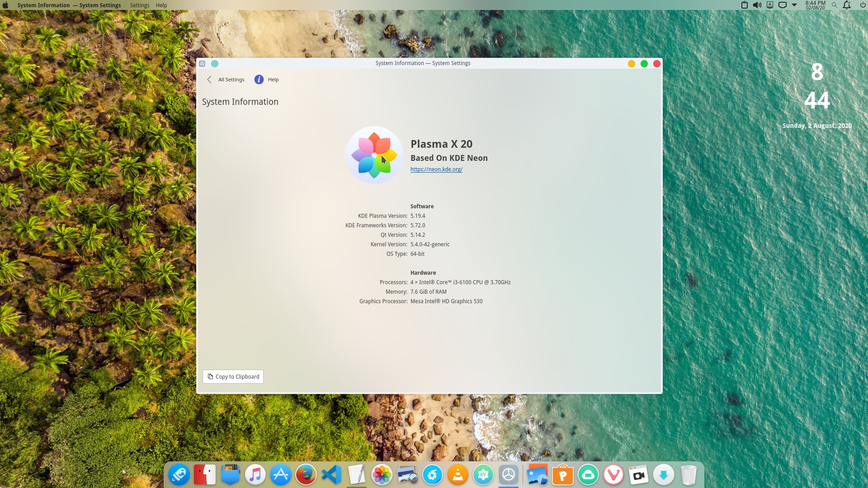Open the Help menu in global menu bar
Image resolution: width=868 pixels, height=488 pixels.
161,5
